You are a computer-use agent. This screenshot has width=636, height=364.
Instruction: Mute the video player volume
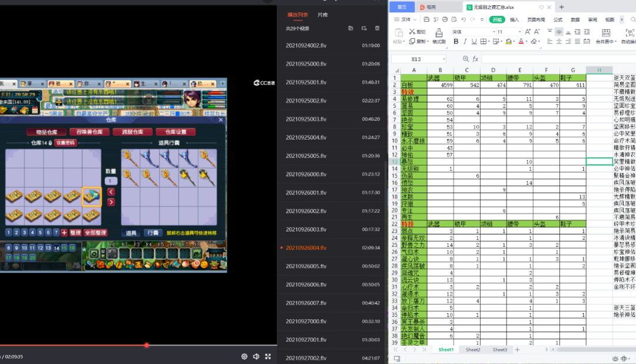coord(256,356)
